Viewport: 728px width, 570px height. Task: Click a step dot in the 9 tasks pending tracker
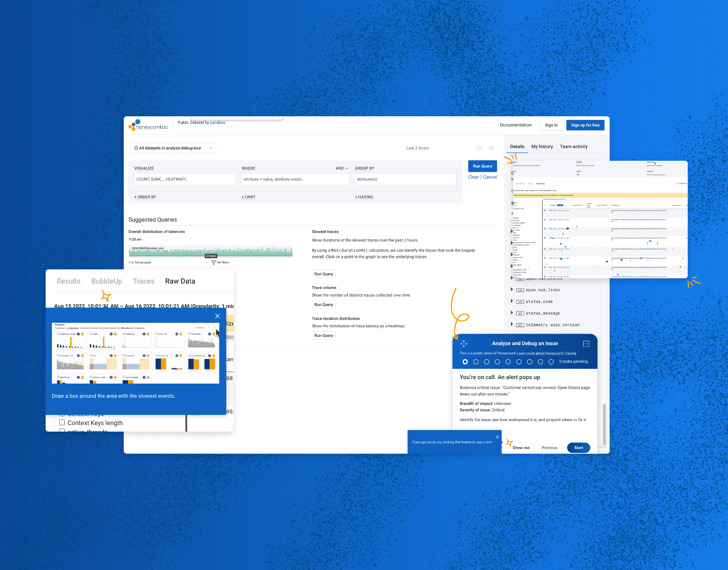pos(465,361)
